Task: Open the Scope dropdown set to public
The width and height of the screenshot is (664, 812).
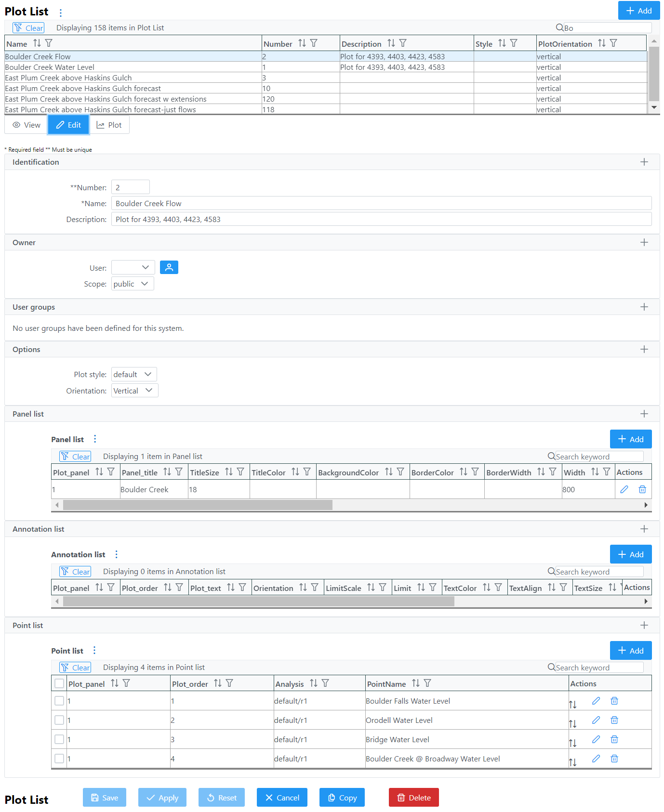Action: (x=132, y=284)
